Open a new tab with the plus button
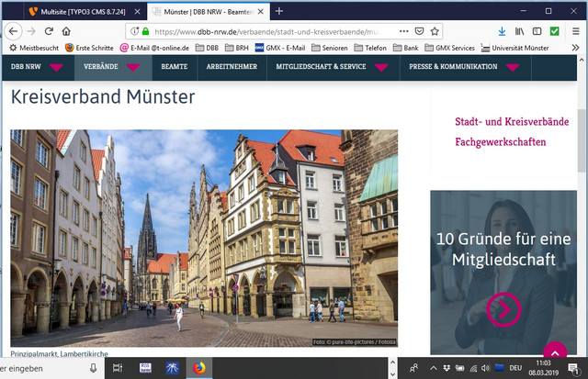The height and width of the screenshot is (379, 588). (279, 11)
